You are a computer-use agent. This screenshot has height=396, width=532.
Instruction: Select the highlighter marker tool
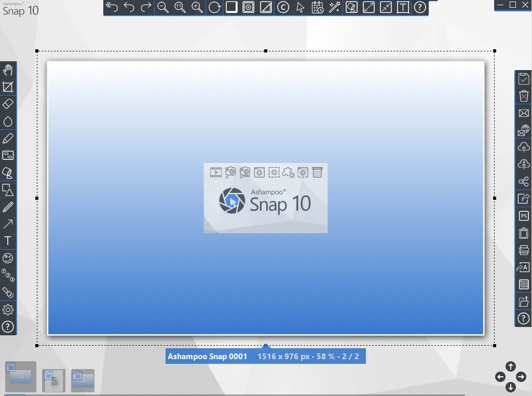(x=8, y=139)
